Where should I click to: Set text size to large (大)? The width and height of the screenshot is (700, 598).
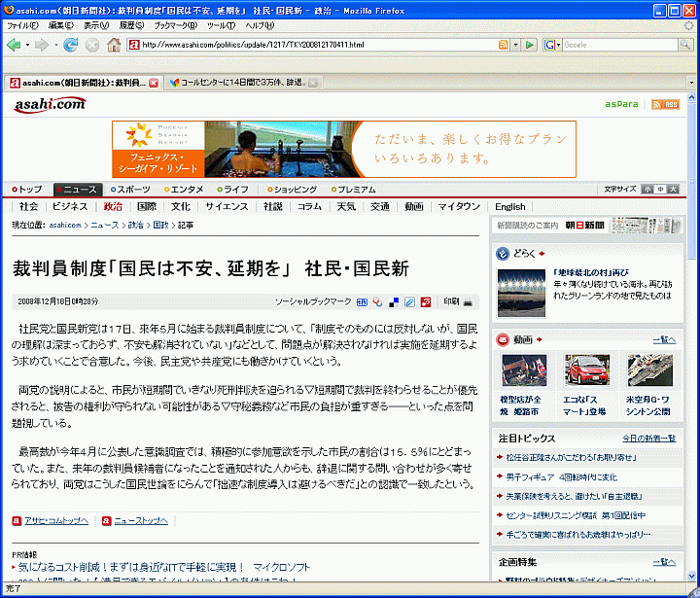tap(673, 190)
